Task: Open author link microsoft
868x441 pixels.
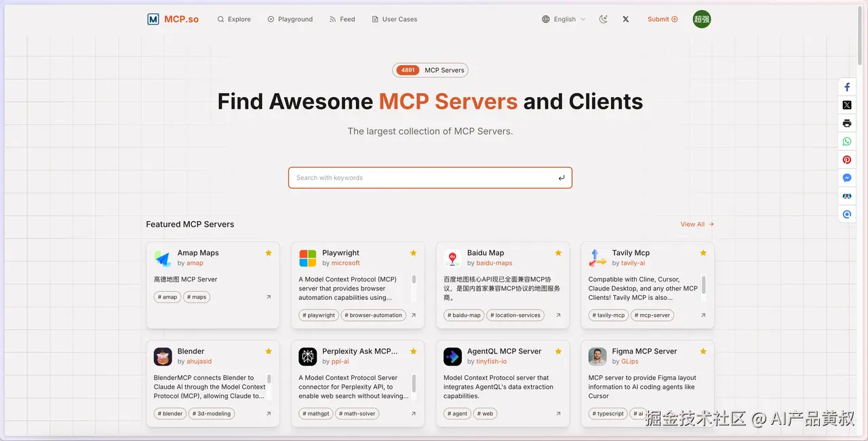Action: pos(346,263)
